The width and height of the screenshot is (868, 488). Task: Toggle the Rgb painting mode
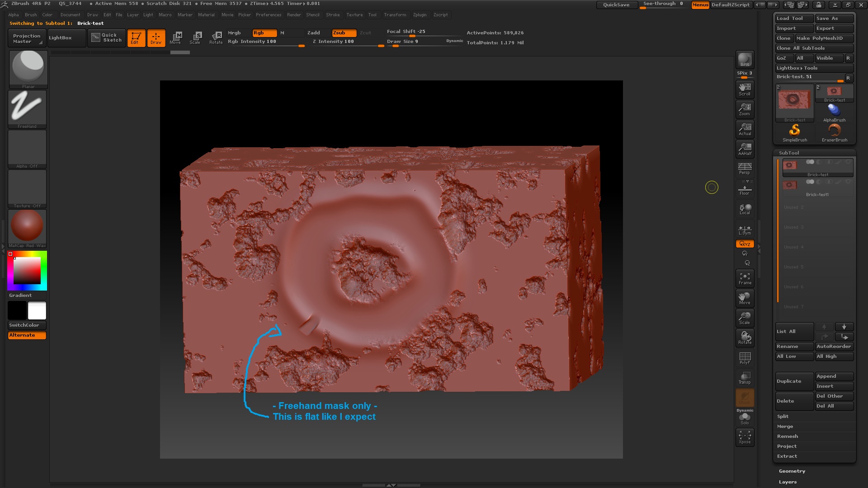264,33
